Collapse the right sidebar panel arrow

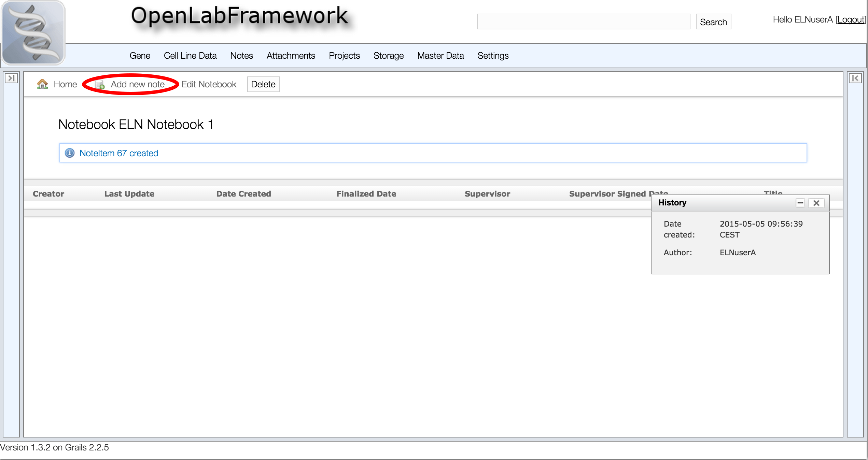(855, 78)
